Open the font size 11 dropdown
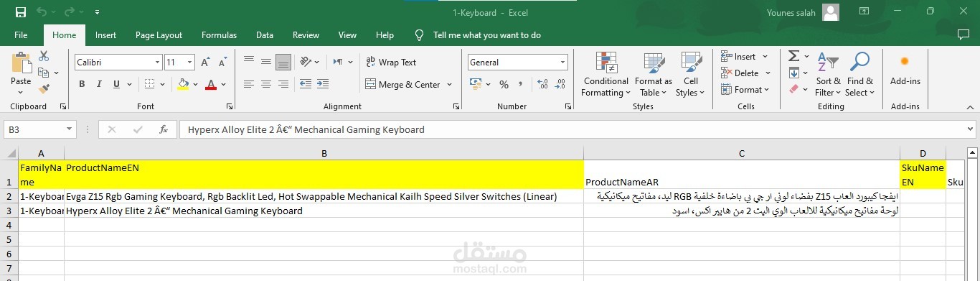 tap(189, 63)
